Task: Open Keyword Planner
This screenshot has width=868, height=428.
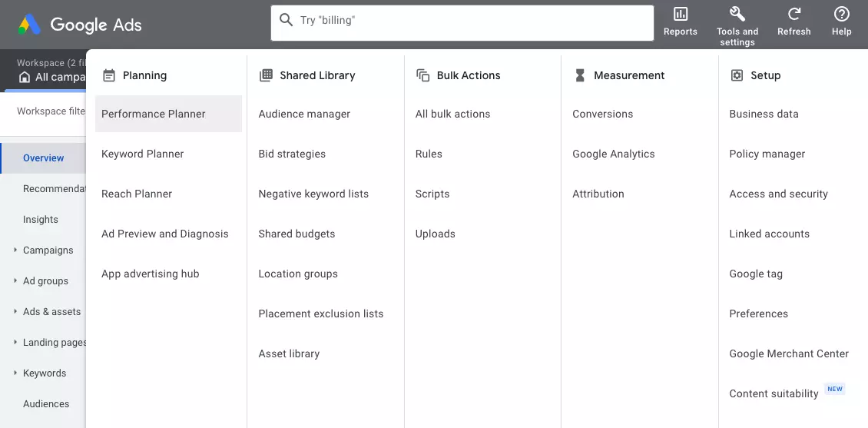Action: tap(142, 154)
